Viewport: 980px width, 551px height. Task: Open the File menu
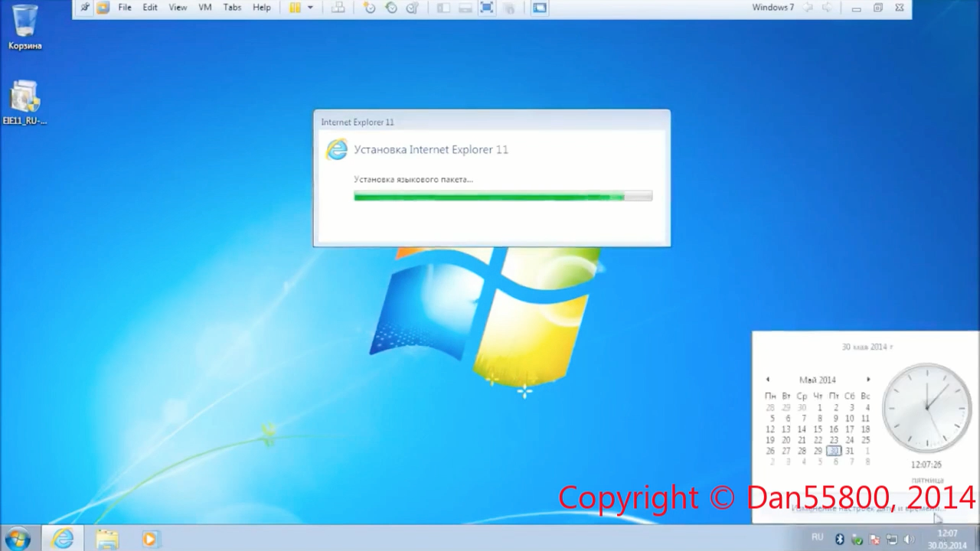tap(125, 8)
